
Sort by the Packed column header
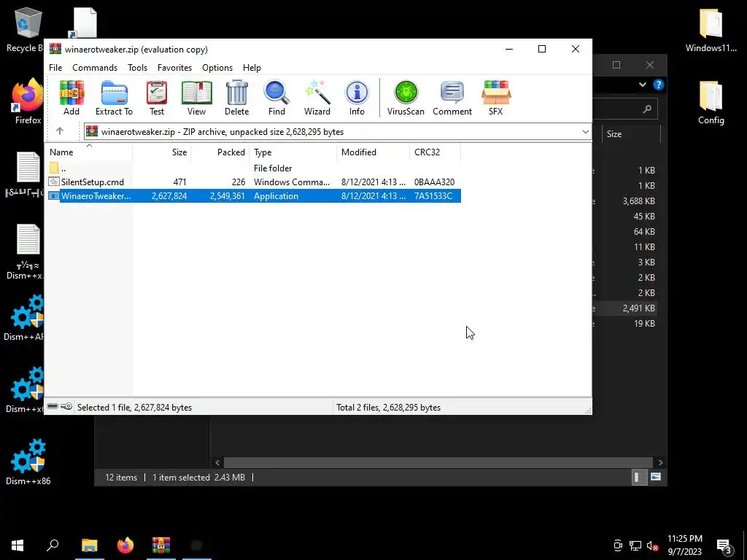[220, 152]
